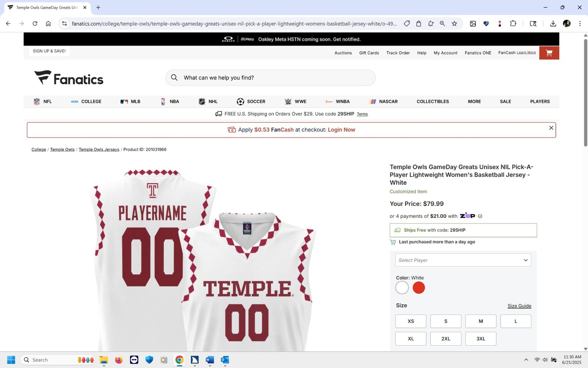Select size M
Image resolution: width=588 pixels, height=368 pixels.
[481, 321]
